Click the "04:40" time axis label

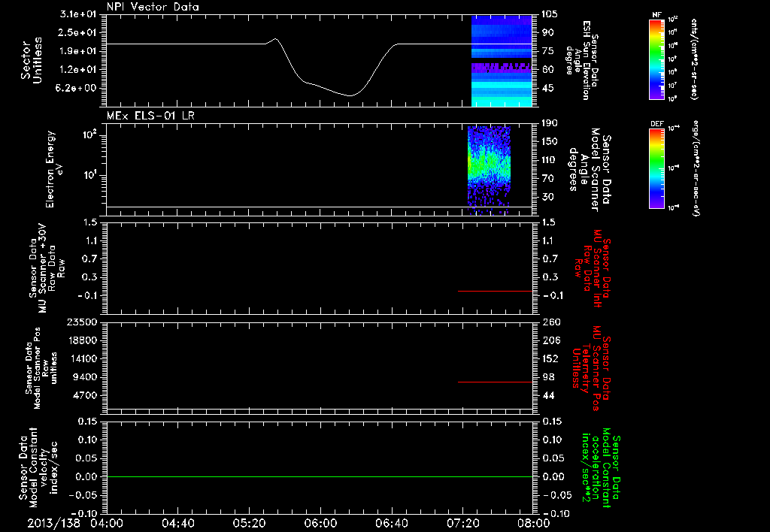pos(177,523)
